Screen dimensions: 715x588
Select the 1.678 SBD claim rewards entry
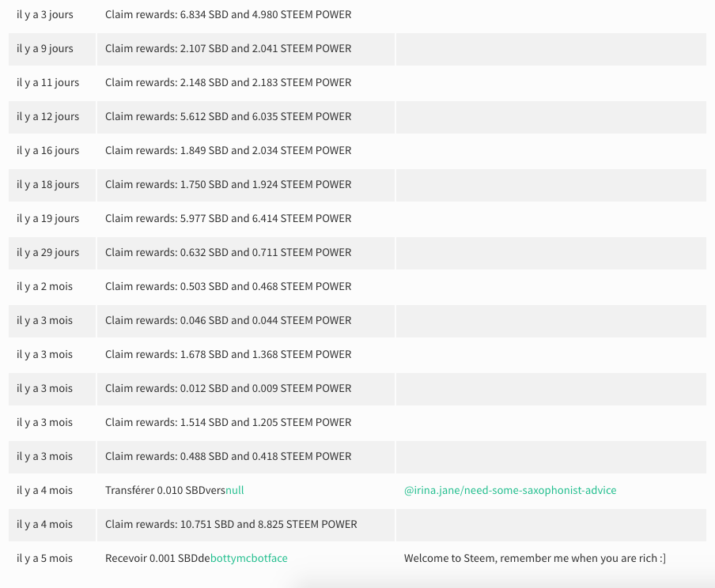(x=228, y=354)
